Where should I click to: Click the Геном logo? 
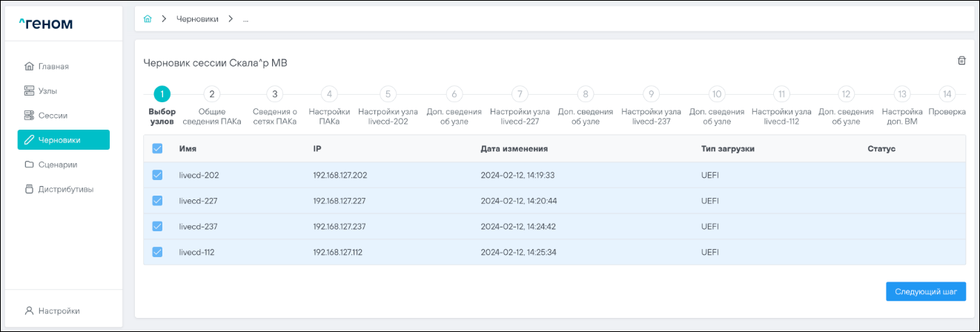[46, 24]
